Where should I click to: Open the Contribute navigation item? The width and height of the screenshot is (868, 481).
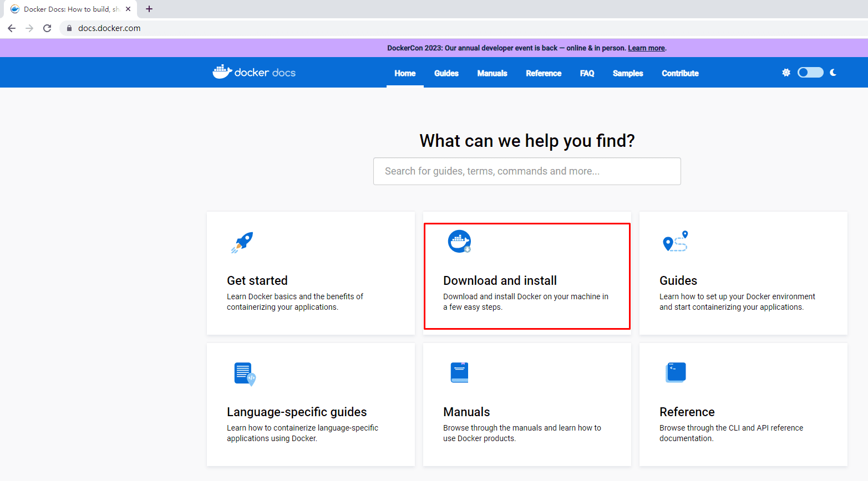(680, 73)
